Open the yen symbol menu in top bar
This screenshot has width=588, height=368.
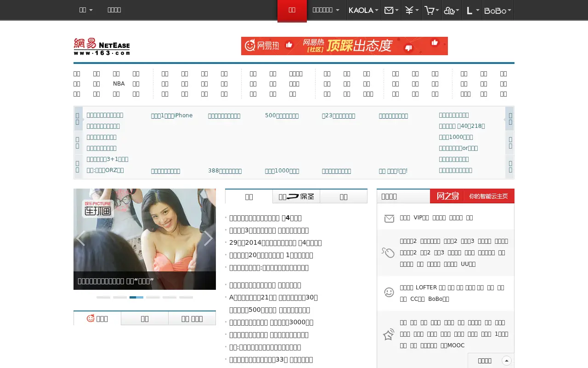point(411,10)
